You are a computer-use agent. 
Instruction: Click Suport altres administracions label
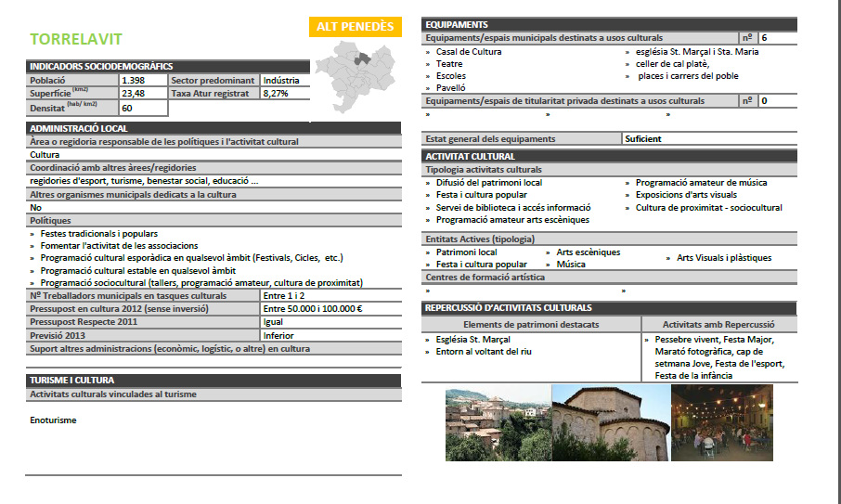coord(170,348)
